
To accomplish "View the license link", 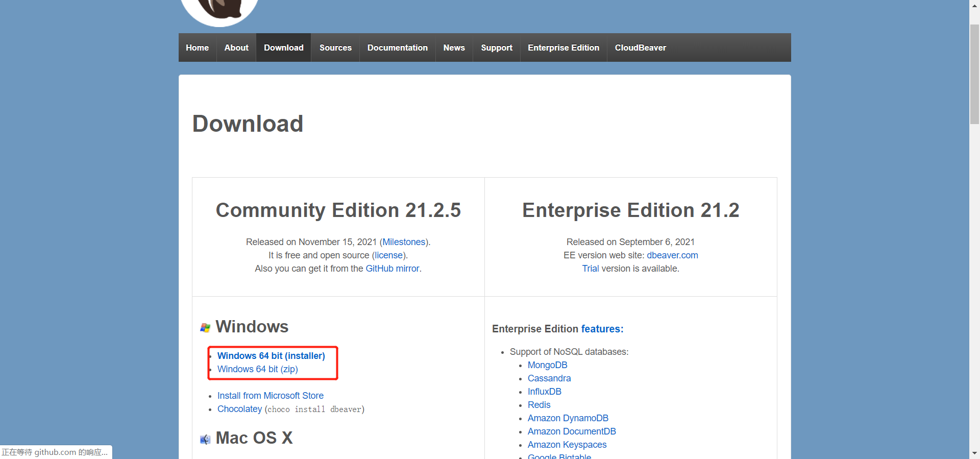I will point(389,255).
